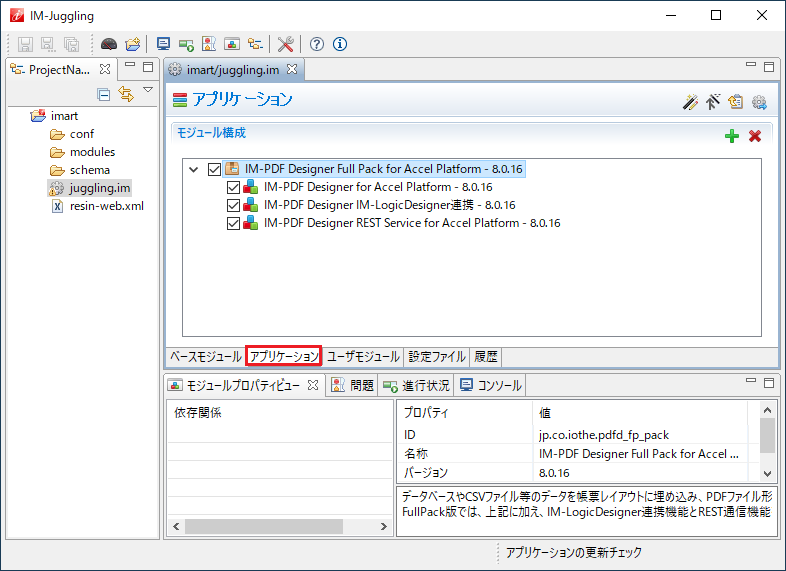Viewport: 786px width, 571px height.
Task: Maximize the project navigator panel
Action: point(148,67)
